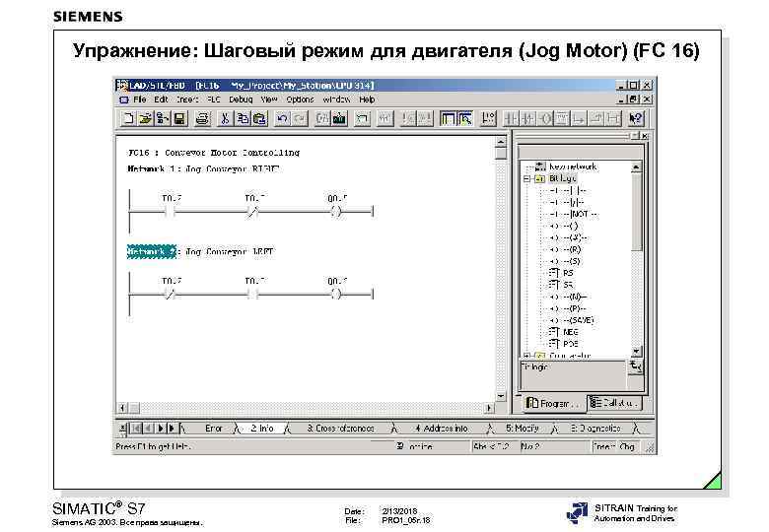Select the --(P)-- element in tree
This screenshot has height=532, width=769.
[x=568, y=308]
